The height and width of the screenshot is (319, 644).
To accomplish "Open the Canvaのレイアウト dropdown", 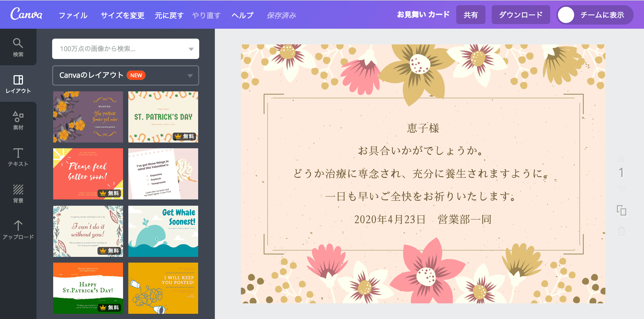I will [x=191, y=75].
